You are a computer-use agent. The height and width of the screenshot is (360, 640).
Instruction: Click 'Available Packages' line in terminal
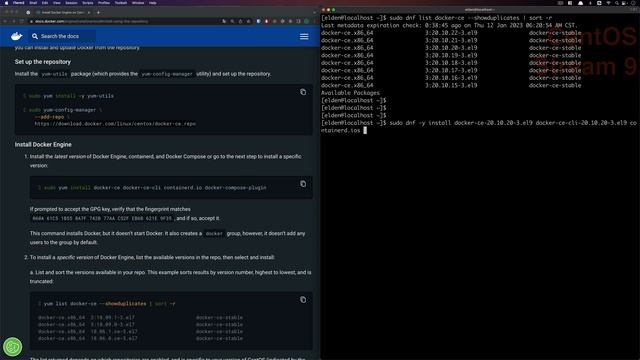tap(350, 93)
